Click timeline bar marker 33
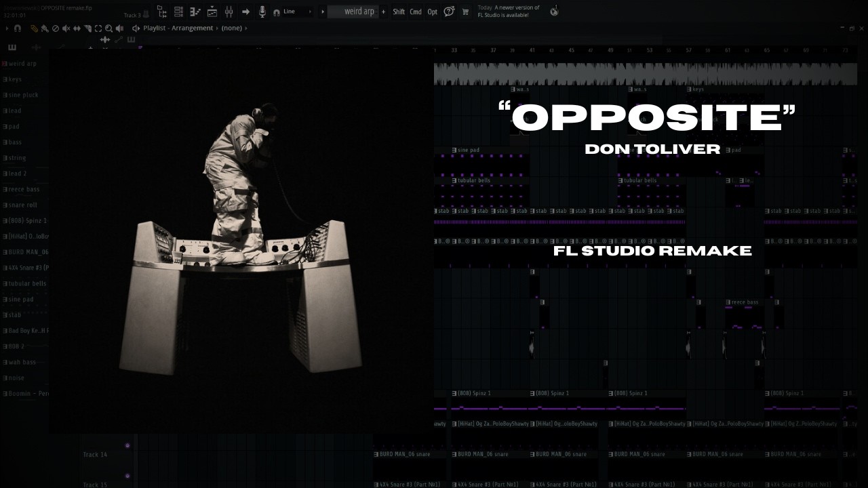Screen dimensions: 868x488 pos(454,50)
